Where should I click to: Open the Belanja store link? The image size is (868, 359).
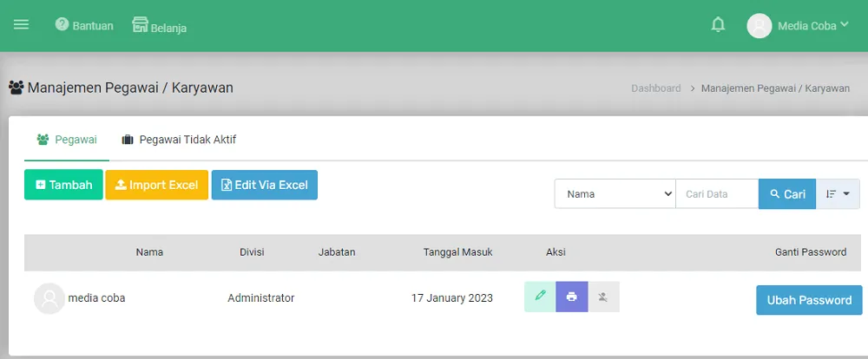coord(160,26)
